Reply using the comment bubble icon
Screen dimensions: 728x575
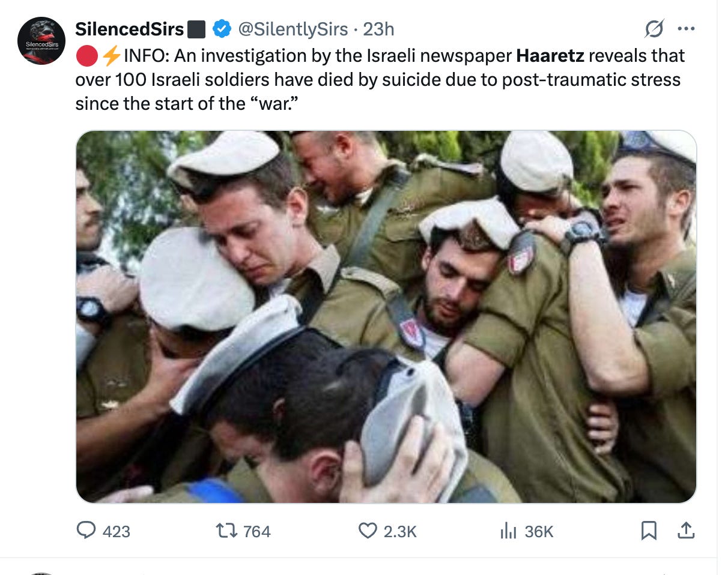click(86, 531)
